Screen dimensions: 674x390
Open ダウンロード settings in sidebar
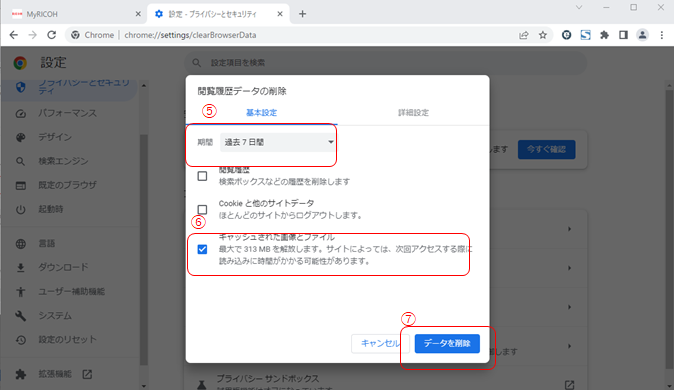pyautogui.click(x=63, y=267)
